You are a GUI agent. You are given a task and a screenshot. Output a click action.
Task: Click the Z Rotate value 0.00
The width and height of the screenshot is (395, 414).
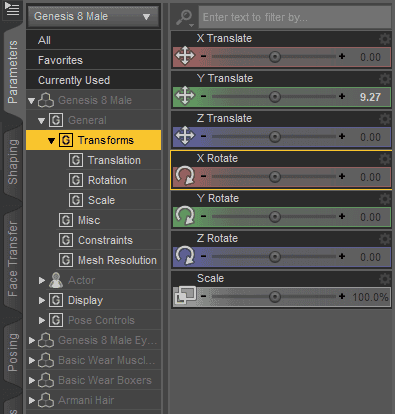pyautogui.click(x=370, y=257)
